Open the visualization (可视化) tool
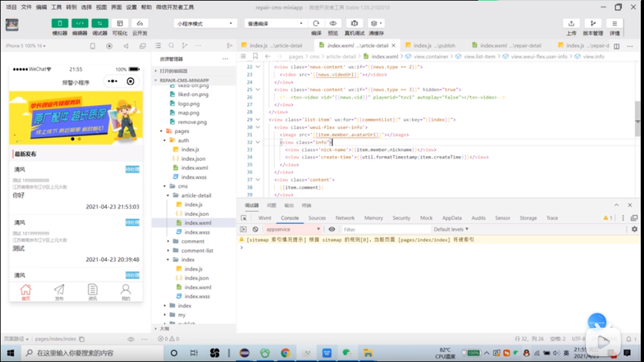This screenshot has width=644, height=362. [x=120, y=23]
